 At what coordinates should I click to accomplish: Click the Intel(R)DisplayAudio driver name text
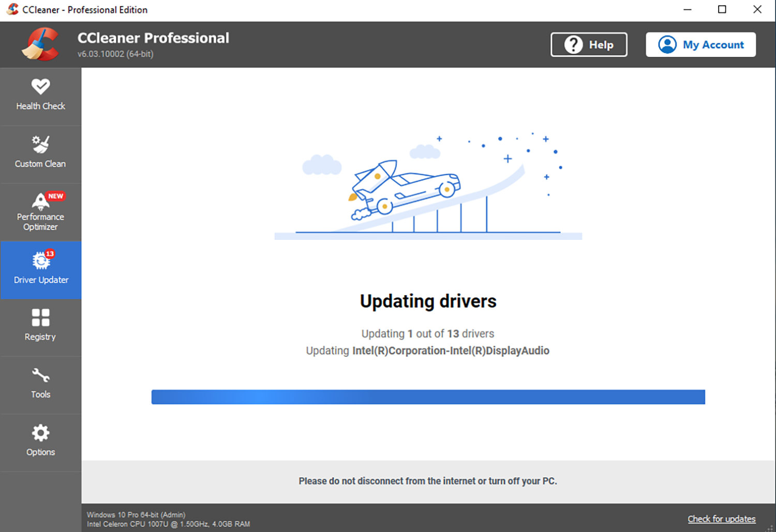click(451, 351)
